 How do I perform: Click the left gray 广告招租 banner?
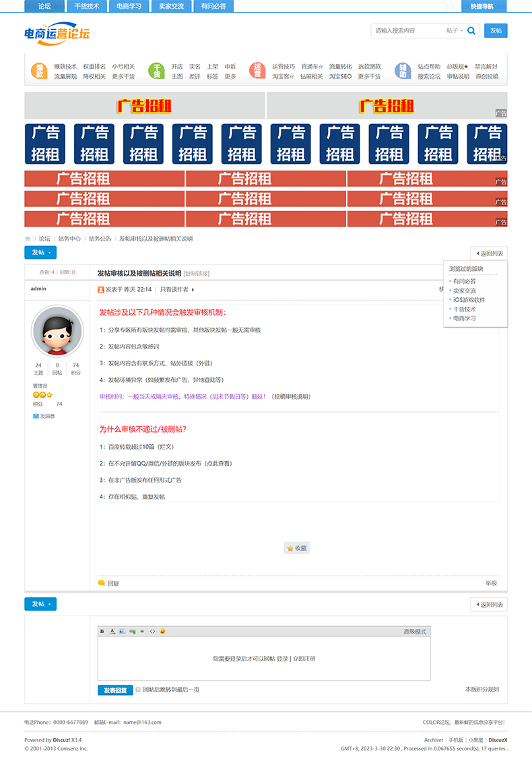pos(144,106)
